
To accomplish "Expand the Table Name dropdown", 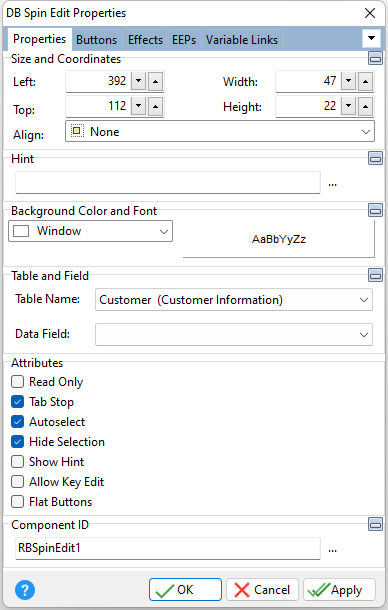I will tap(234, 300).
